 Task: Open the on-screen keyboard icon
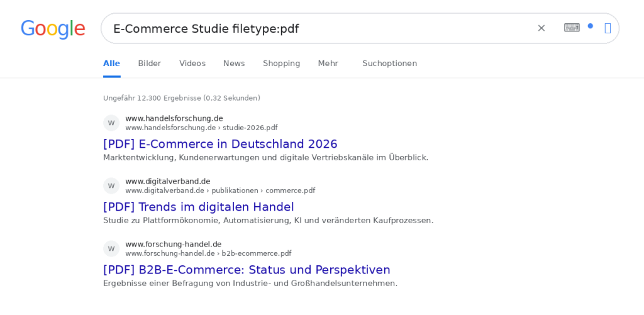[x=572, y=28]
